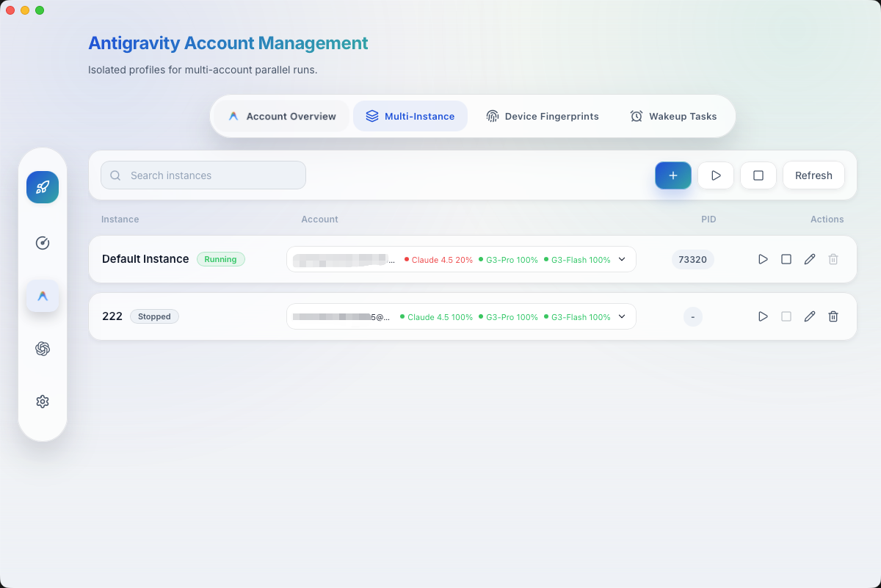This screenshot has width=881, height=588.
Task: Stop the running Default Instance
Action: (786, 259)
